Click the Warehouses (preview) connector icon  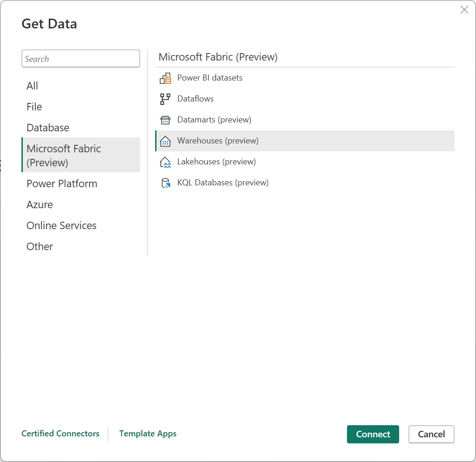(165, 141)
